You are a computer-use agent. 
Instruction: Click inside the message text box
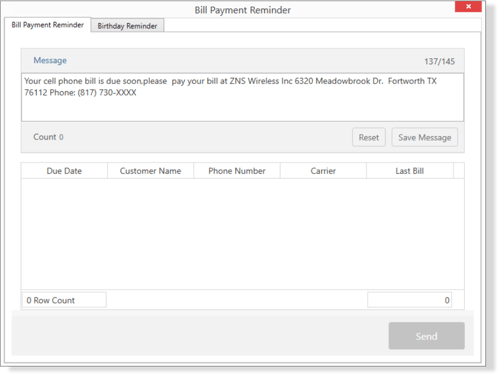click(242, 97)
